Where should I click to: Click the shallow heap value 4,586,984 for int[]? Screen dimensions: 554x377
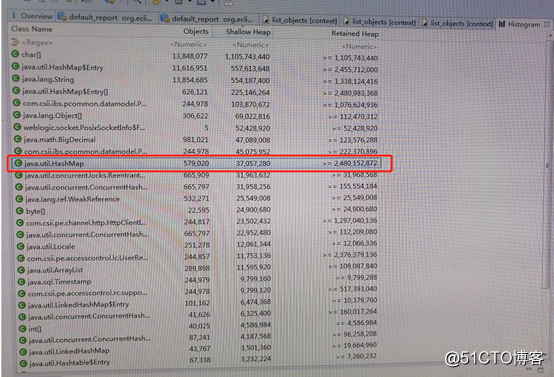coord(256,325)
